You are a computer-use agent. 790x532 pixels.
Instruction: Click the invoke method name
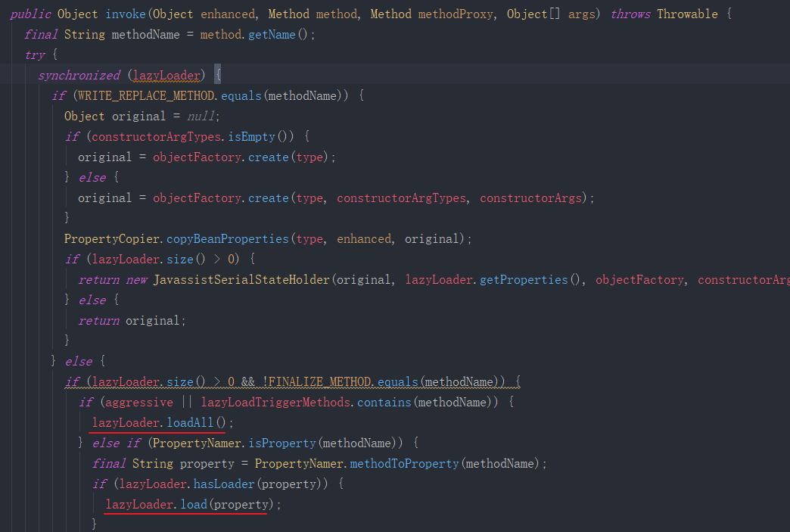126,14
